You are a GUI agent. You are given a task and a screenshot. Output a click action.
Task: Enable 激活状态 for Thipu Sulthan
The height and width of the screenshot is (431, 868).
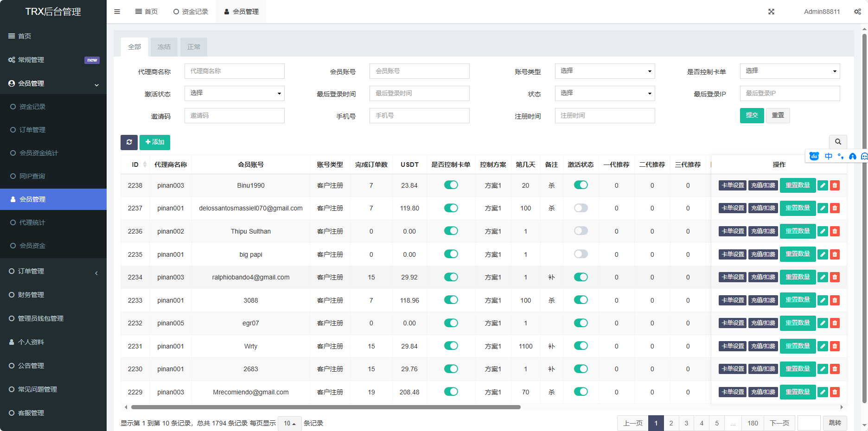click(581, 231)
